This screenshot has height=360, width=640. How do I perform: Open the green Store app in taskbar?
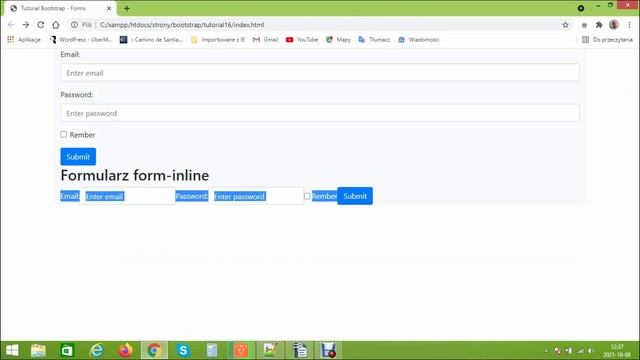pyautogui.click(x=67, y=350)
